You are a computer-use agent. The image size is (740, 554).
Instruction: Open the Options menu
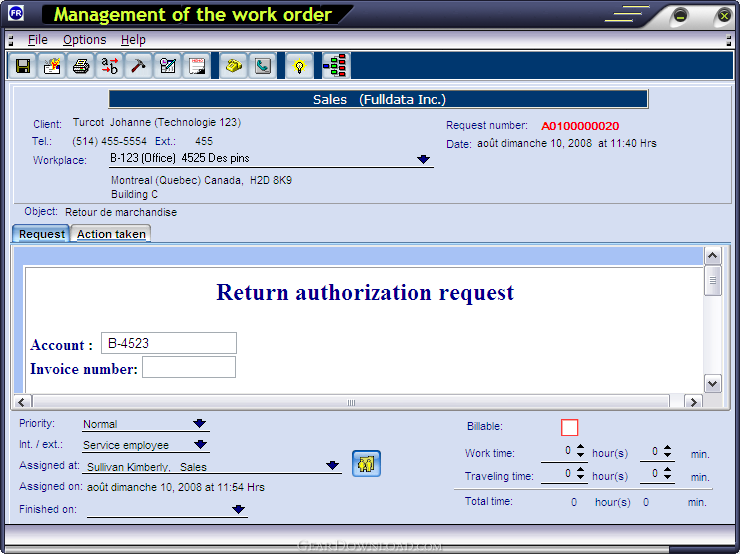pos(84,40)
